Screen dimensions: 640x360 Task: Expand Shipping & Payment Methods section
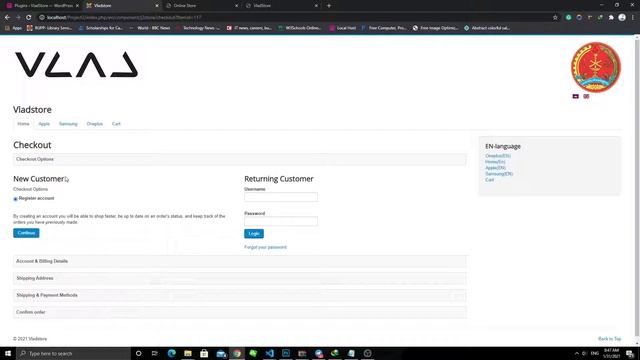click(240, 295)
